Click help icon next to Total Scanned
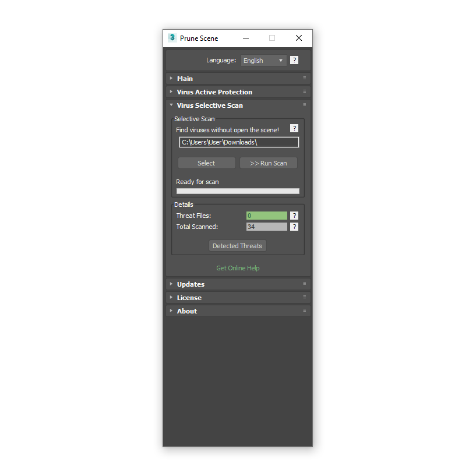Viewport: 476px width, 476px height. coord(294,227)
